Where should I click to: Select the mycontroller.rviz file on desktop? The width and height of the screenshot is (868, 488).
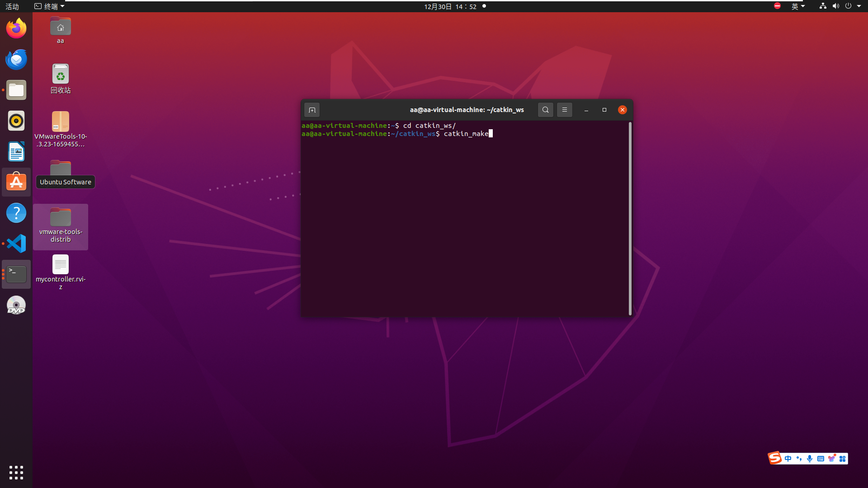click(61, 272)
